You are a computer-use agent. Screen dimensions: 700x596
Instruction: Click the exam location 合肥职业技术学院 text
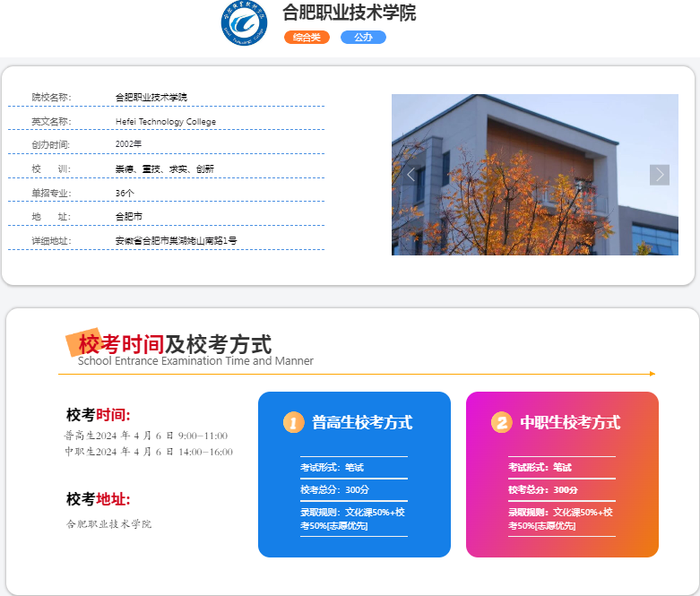tap(109, 523)
